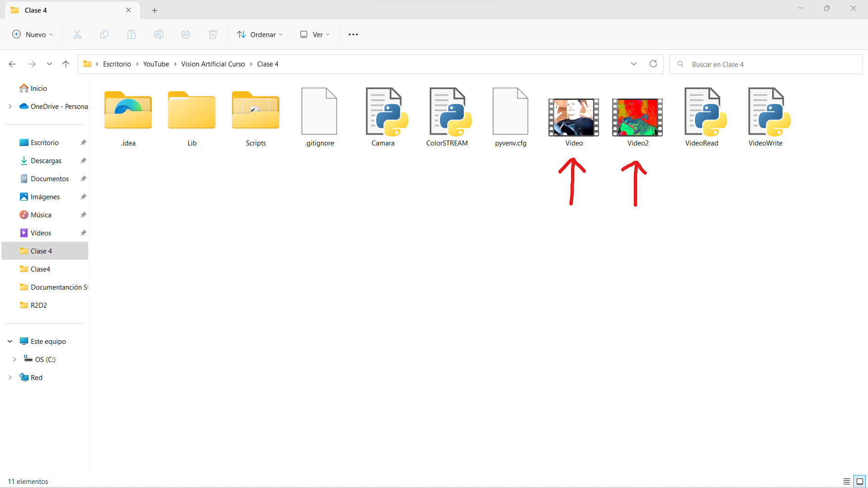Click the Cut scissors icon
Viewport: 868px width, 488px height.
pyautogui.click(x=77, y=34)
